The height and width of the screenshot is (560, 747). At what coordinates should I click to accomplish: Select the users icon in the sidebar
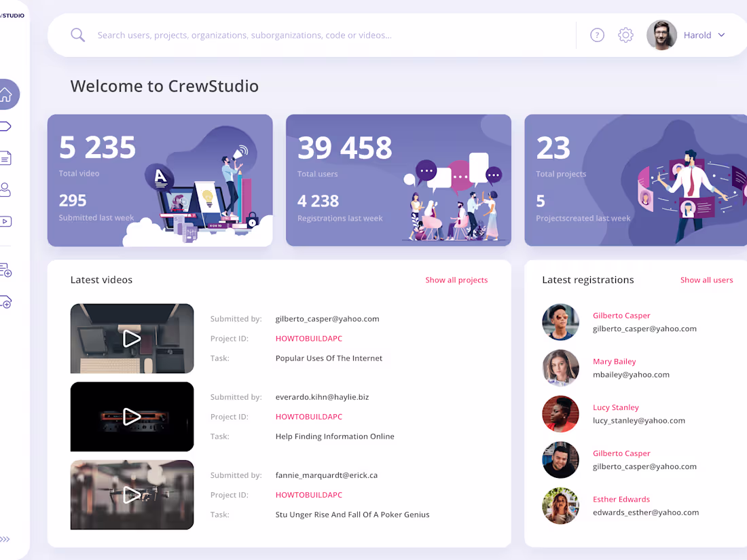[x=5, y=189]
